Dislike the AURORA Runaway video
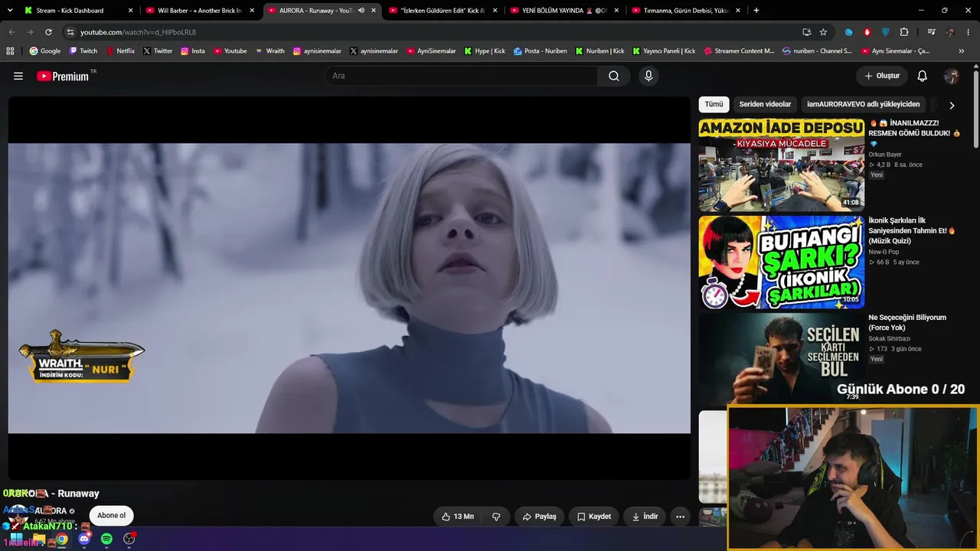Screen dimensions: 980x551 point(496,517)
